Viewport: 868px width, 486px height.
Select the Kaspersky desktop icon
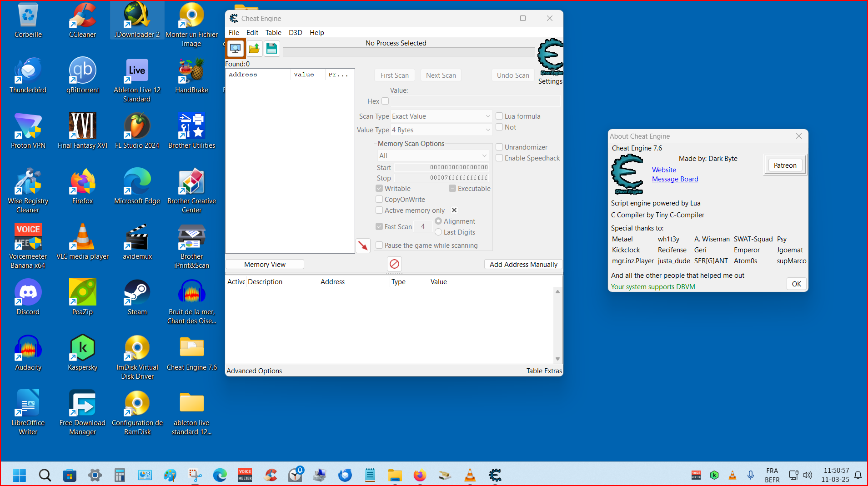82,353
